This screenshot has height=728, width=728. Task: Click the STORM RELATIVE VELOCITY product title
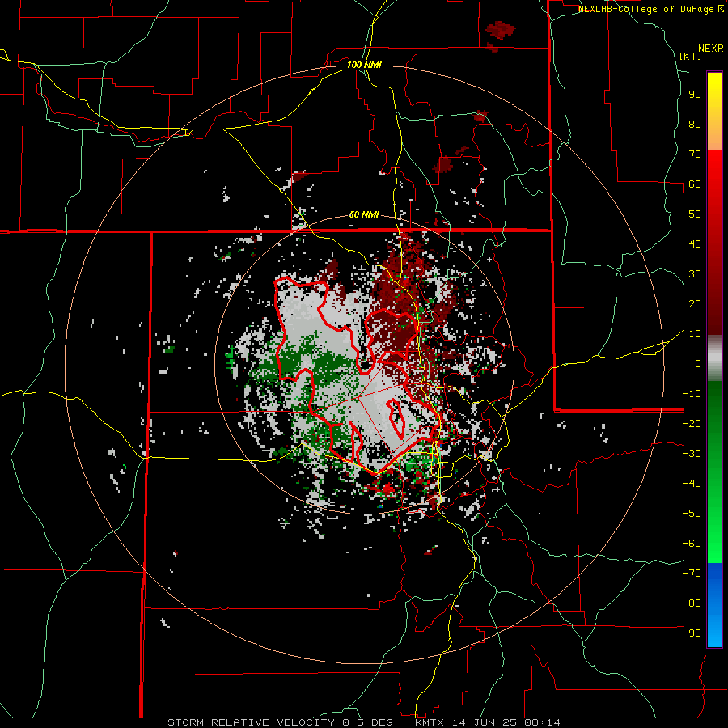pyautogui.click(x=251, y=722)
